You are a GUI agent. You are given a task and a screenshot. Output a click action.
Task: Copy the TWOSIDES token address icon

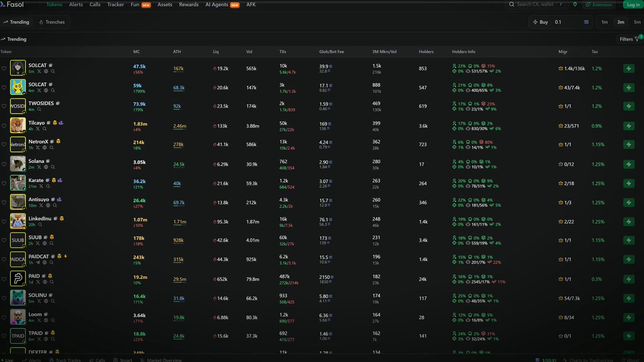pyautogui.click(x=57, y=104)
